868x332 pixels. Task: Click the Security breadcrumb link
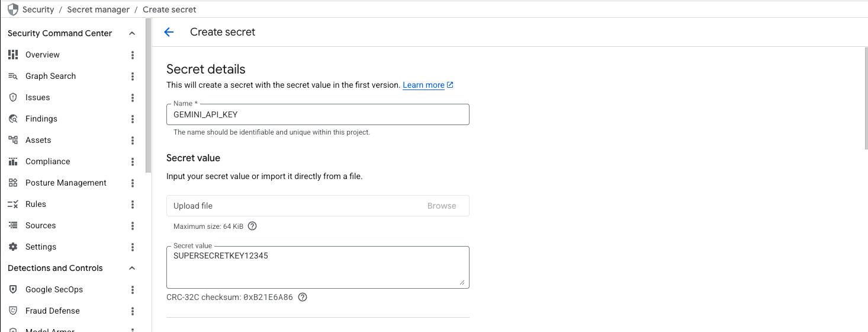38,9
